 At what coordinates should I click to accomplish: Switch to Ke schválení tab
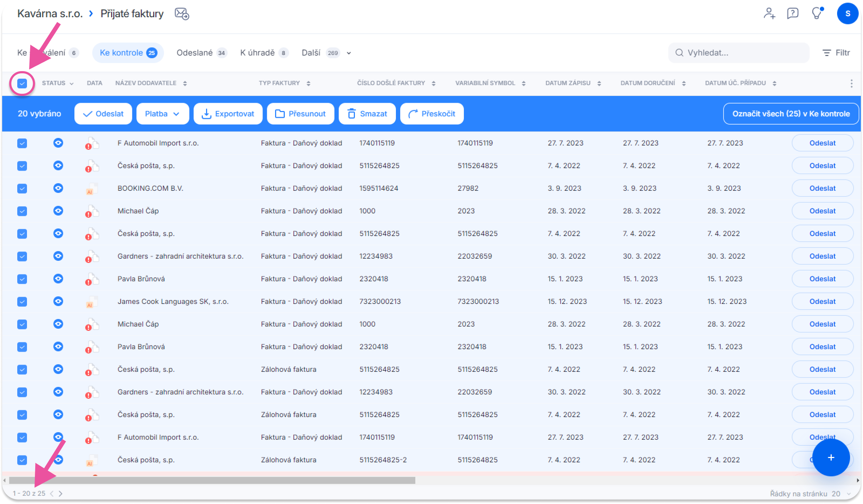[48, 53]
